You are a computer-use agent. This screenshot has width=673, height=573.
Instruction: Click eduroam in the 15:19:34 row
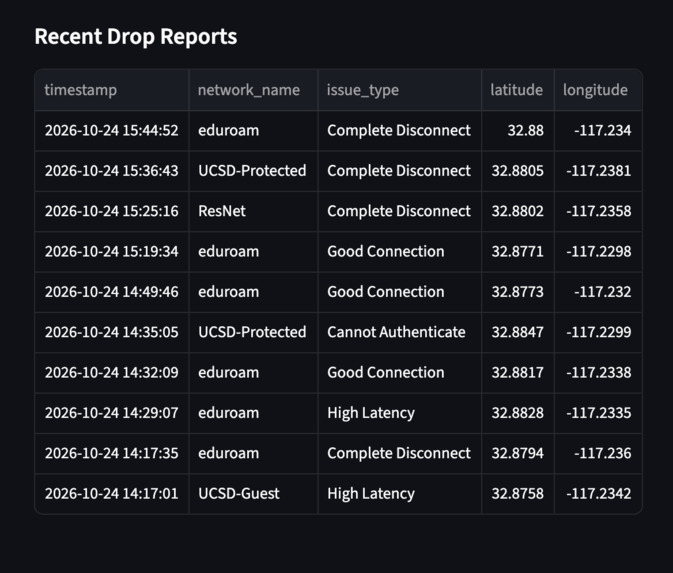coord(253,252)
